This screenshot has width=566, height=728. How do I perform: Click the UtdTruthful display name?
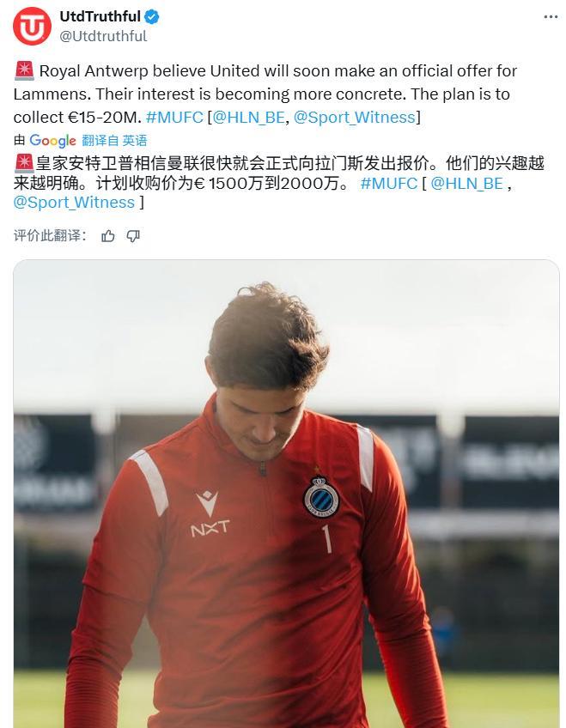(x=100, y=16)
